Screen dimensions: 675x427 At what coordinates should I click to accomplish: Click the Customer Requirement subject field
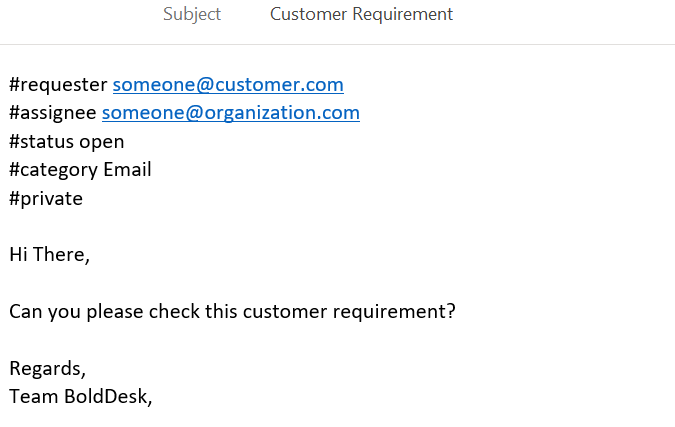click(361, 14)
